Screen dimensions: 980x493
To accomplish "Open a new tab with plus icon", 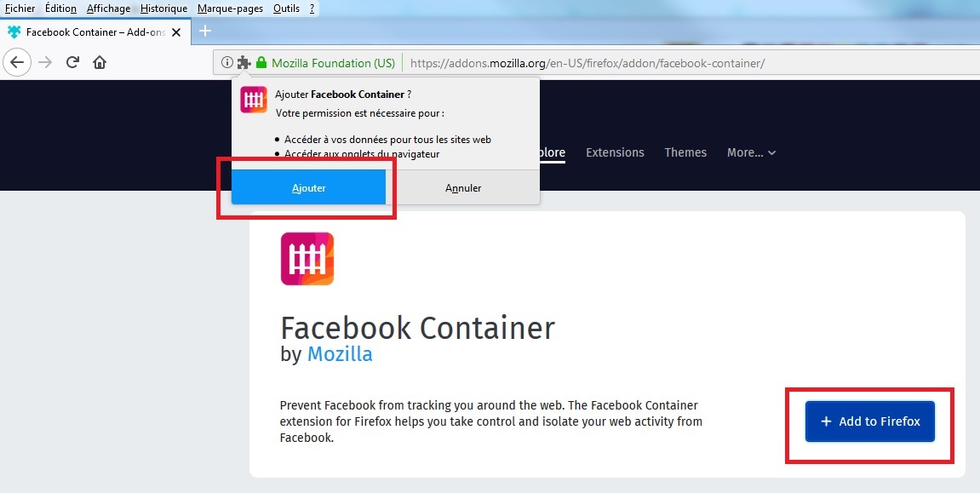I will click(204, 32).
